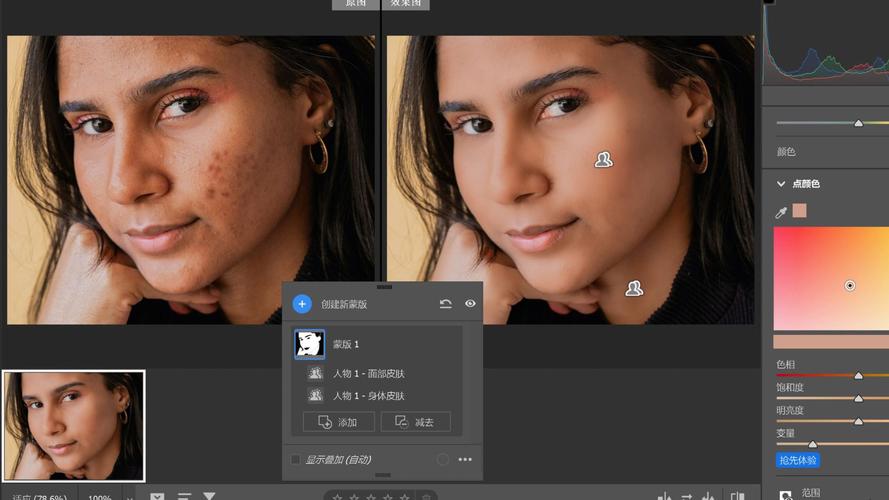This screenshot has height=500, width=889.
Task: Select the point color eyedropper tool
Action: 781,213
